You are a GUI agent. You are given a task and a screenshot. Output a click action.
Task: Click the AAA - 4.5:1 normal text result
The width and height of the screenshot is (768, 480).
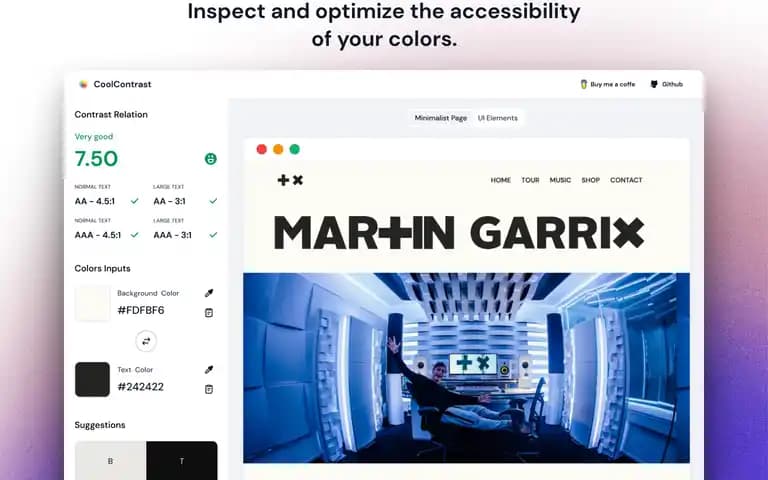[x=97, y=235]
